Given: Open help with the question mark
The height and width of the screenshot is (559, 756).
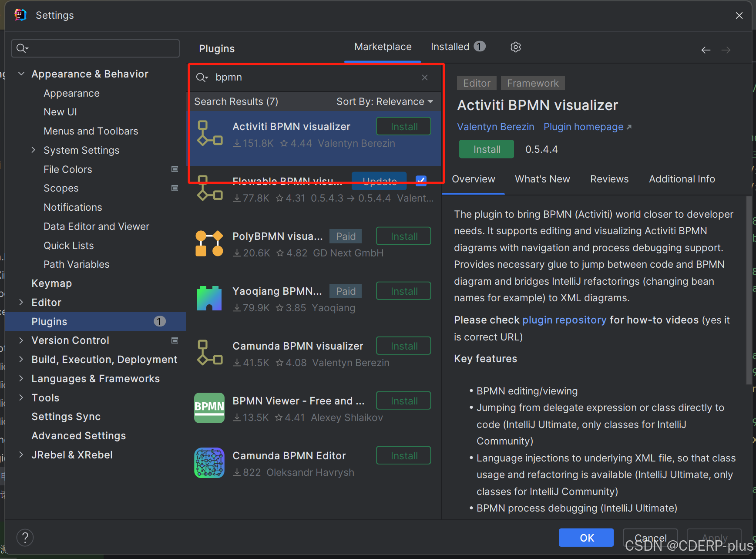Looking at the screenshot, I should point(25,538).
